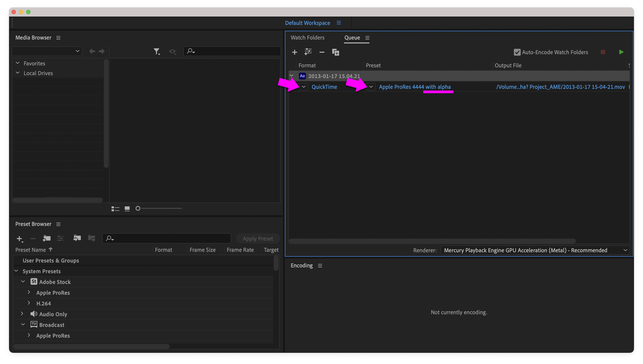Image resolution: width=643 pixels, height=364 pixels.
Task: Add a new source with the plus icon
Action: 295,52
